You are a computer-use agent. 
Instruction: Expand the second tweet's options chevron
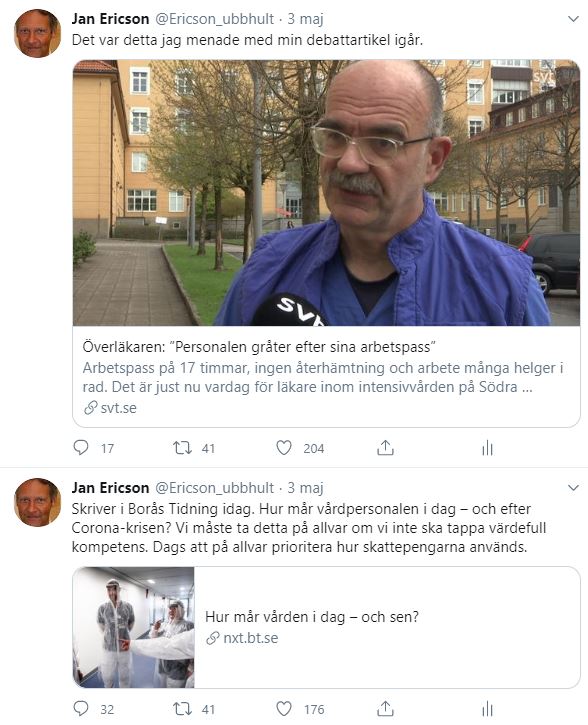coord(573,488)
